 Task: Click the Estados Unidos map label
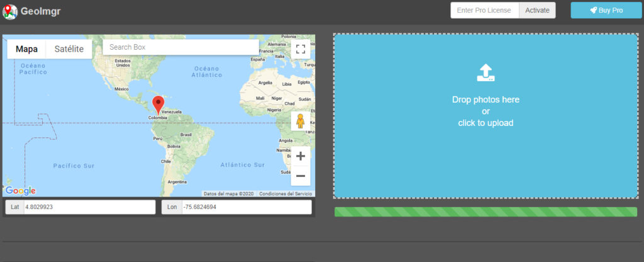click(123, 63)
